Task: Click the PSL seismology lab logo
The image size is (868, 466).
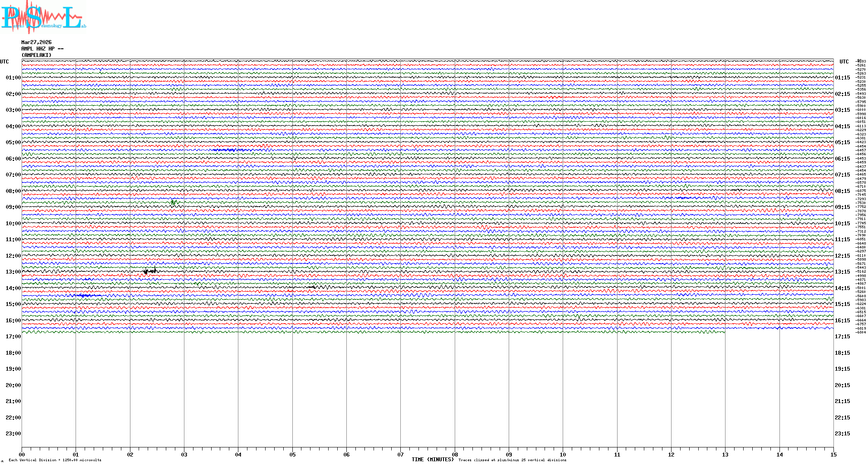Action: pyautogui.click(x=43, y=17)
